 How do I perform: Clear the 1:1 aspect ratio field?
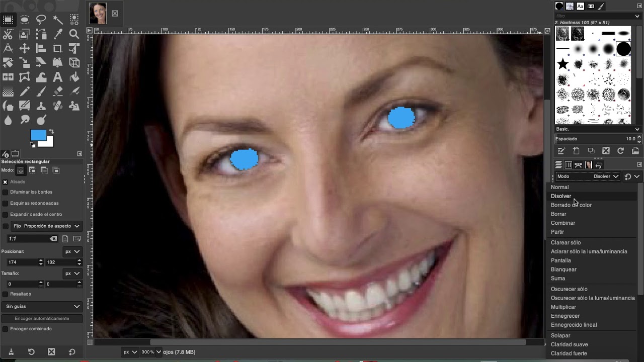[53, 239]
